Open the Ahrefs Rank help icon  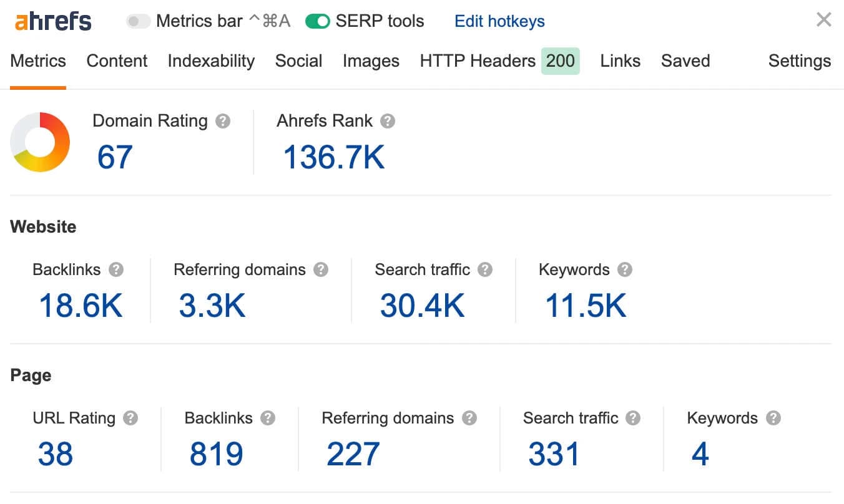coord(388,122)
